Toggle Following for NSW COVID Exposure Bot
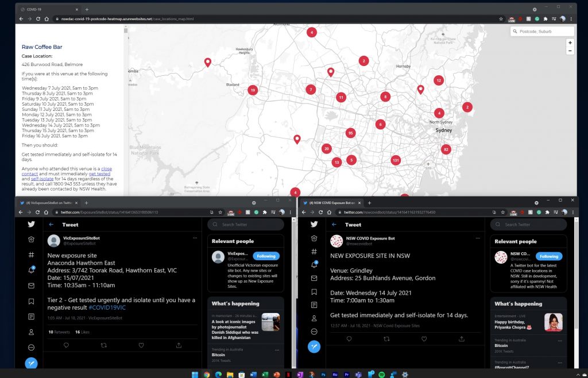Image resolution: width=588 pixels, height=378 pixels. 549,256
